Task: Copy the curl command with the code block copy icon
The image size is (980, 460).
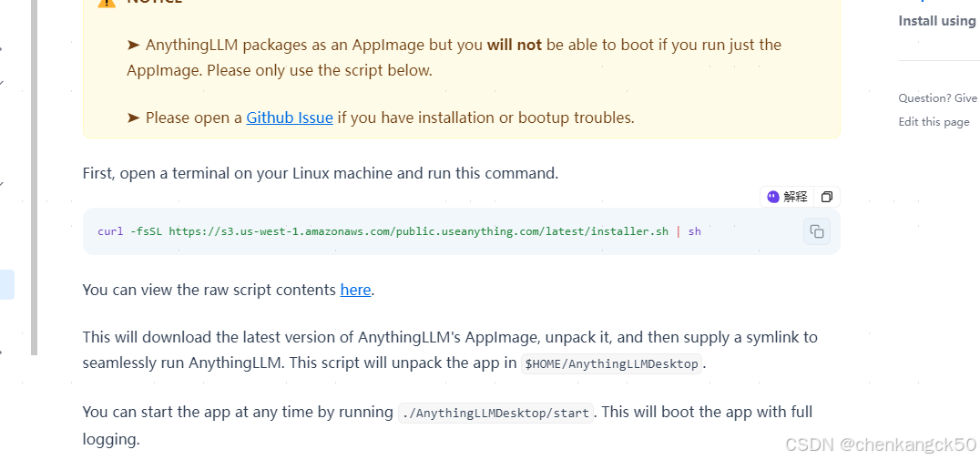Action: [x=817, y=231]
